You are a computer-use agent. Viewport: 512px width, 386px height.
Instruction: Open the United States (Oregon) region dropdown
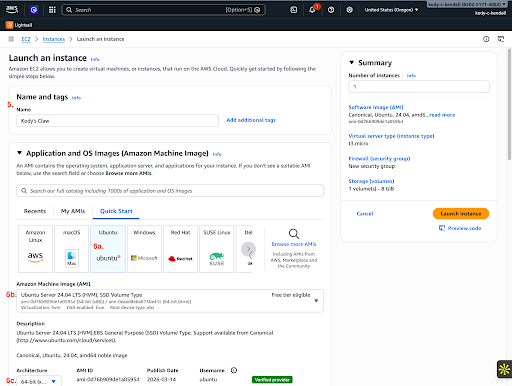(x=391, y=10)
